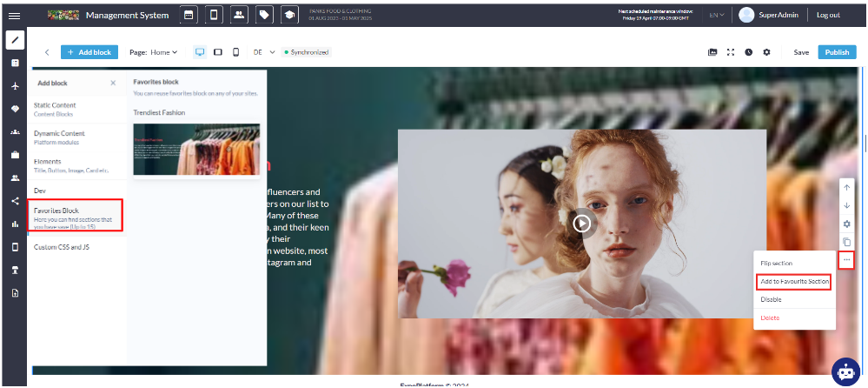Click the Publish button

(x=837, y=52)
